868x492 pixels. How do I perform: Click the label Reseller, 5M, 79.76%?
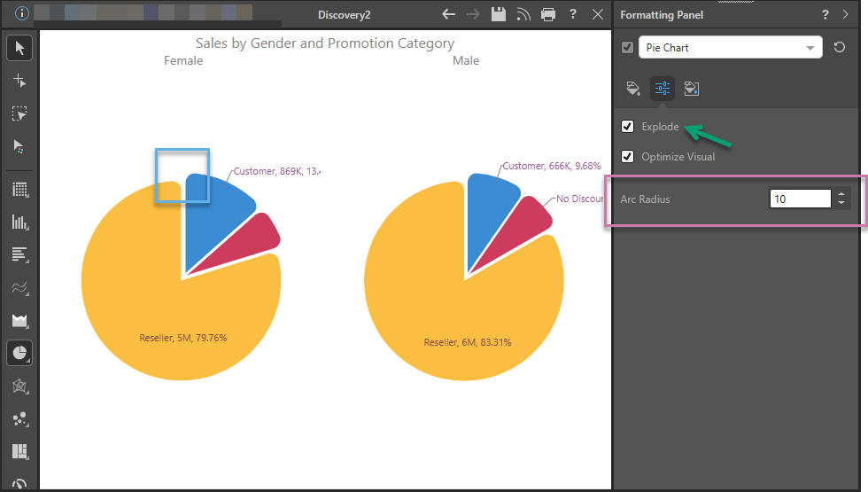(183, 338)
